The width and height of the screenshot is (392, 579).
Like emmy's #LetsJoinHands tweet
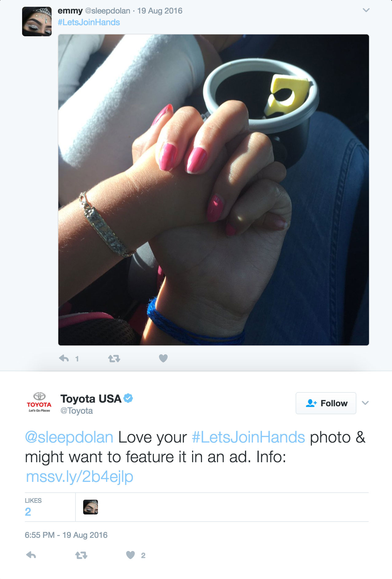click(x=163, y=358)
